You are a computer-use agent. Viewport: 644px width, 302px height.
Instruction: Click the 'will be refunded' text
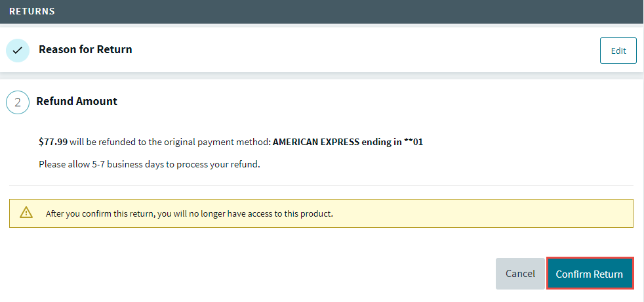click(x=98, y=142)
